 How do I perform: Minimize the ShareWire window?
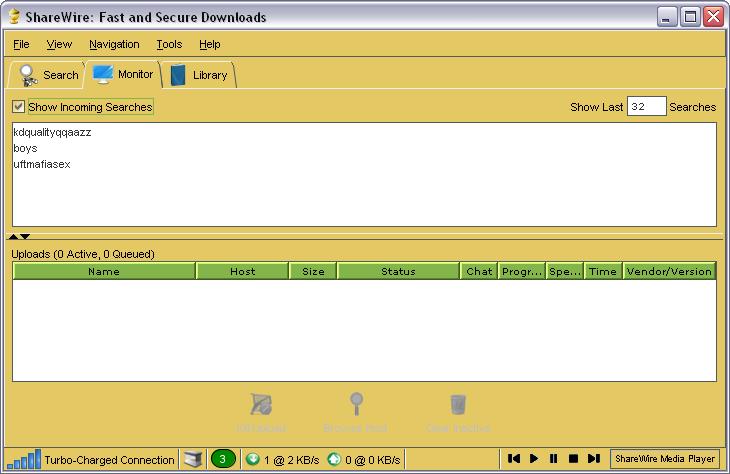(x=667, y=17)
